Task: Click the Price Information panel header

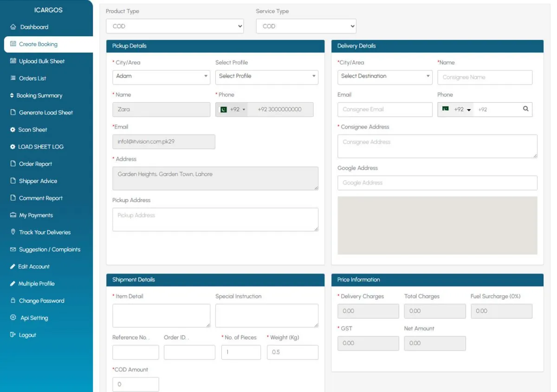Action: click(437, 280)
